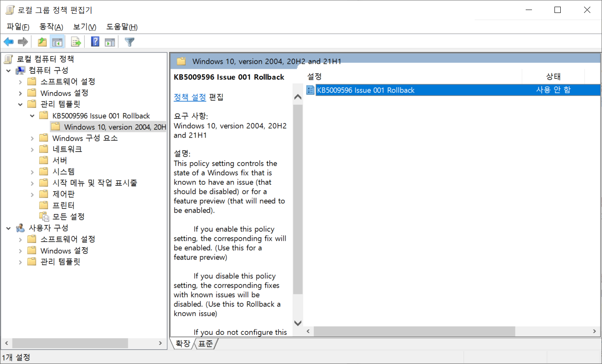The width and height of the screenshot is (602, 364).
Task: Expand 관리 템플릿 under 사용자 구성
Action: (20, 262)
